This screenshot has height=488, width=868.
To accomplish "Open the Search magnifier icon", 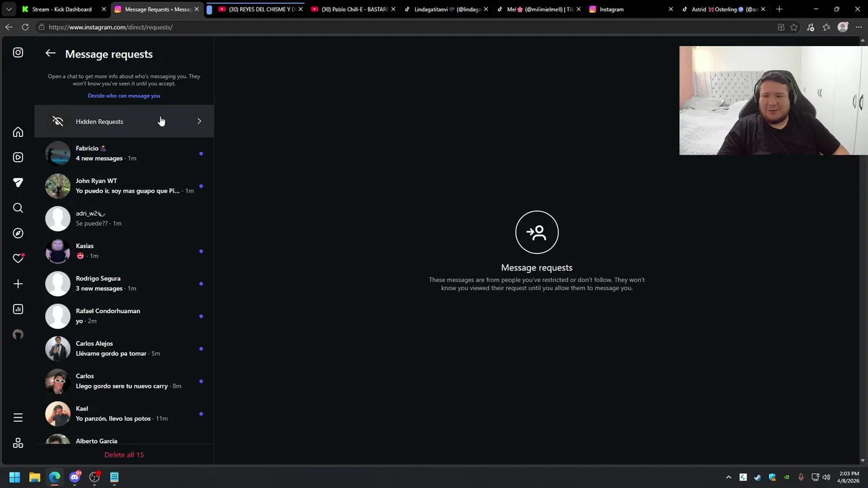I will point(18,208).
